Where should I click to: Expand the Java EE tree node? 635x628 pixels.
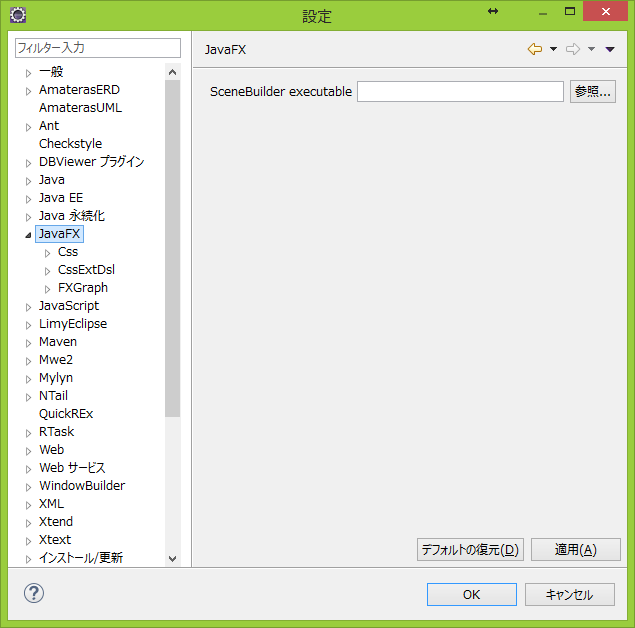pyautogui.click(x=28, y=199)
